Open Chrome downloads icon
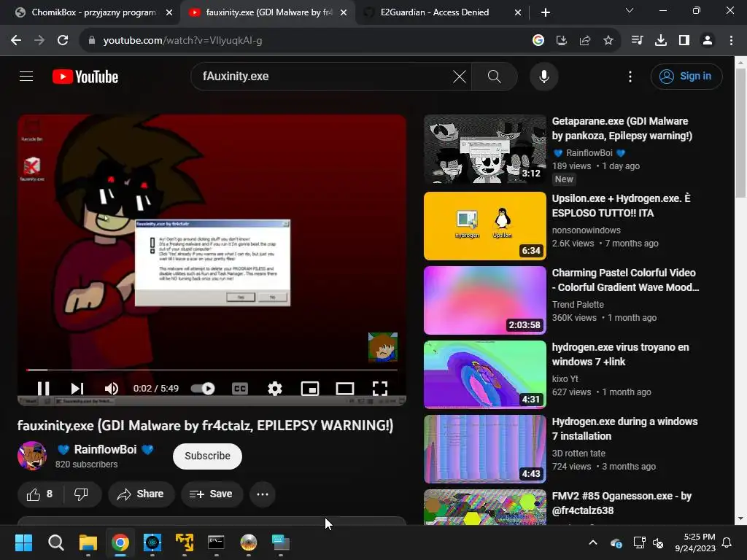747x560 pixels. pyautogui.click(x=661, y=41)
